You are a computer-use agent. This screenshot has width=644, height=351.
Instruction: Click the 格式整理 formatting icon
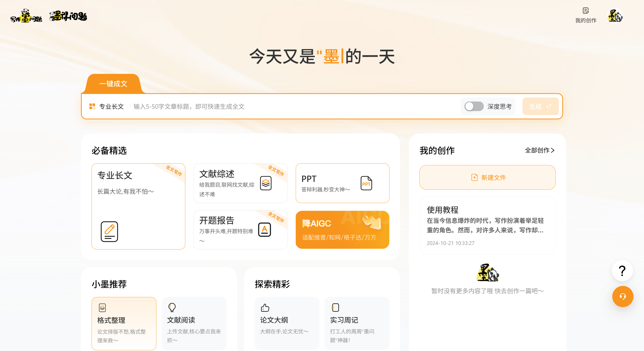(102, 307)
